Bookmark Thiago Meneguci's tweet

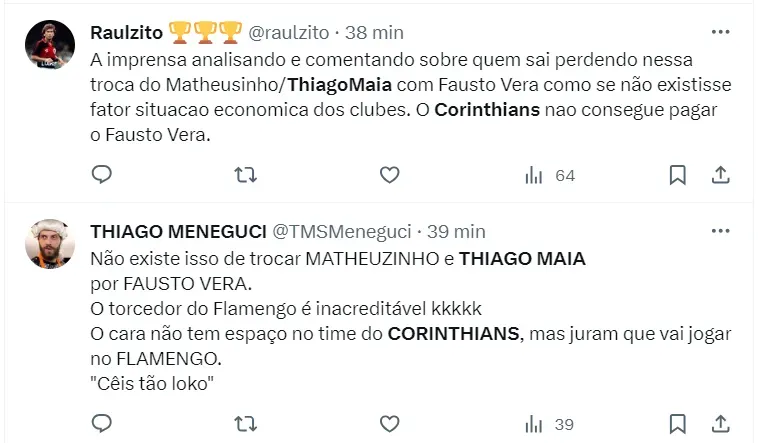pyautogui.click(x=677, y=424)
